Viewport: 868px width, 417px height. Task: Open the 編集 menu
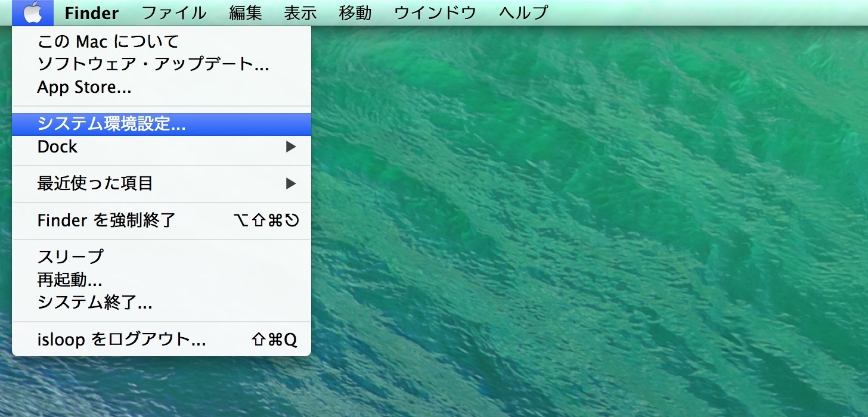click(246, 13)
